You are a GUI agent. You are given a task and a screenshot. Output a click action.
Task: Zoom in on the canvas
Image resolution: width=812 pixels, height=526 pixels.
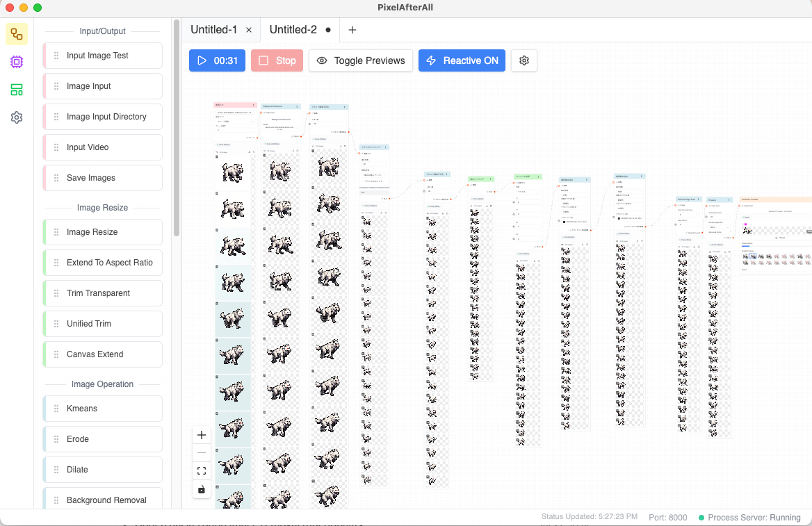pyautogui.click(x=202, y=436)
